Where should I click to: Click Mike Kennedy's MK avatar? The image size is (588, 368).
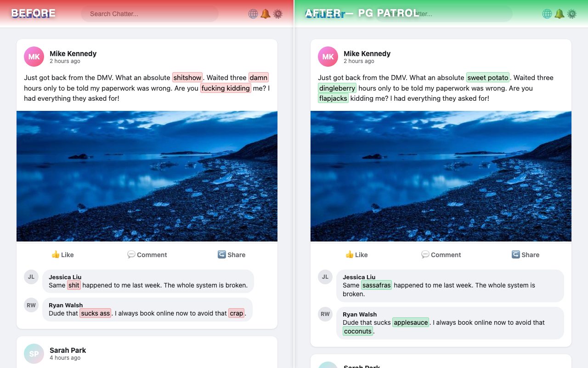tap(34, 57)
